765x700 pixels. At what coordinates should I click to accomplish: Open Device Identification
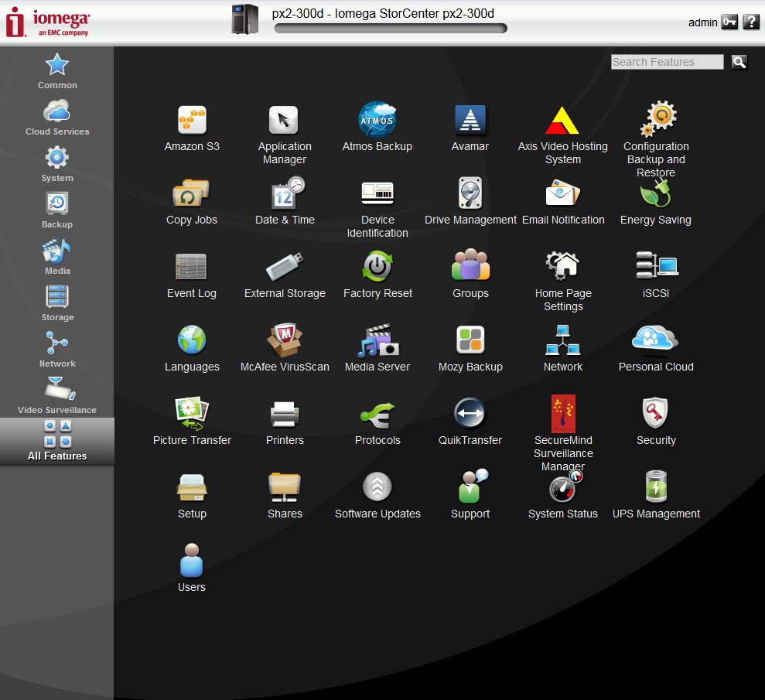click(377, 209)
